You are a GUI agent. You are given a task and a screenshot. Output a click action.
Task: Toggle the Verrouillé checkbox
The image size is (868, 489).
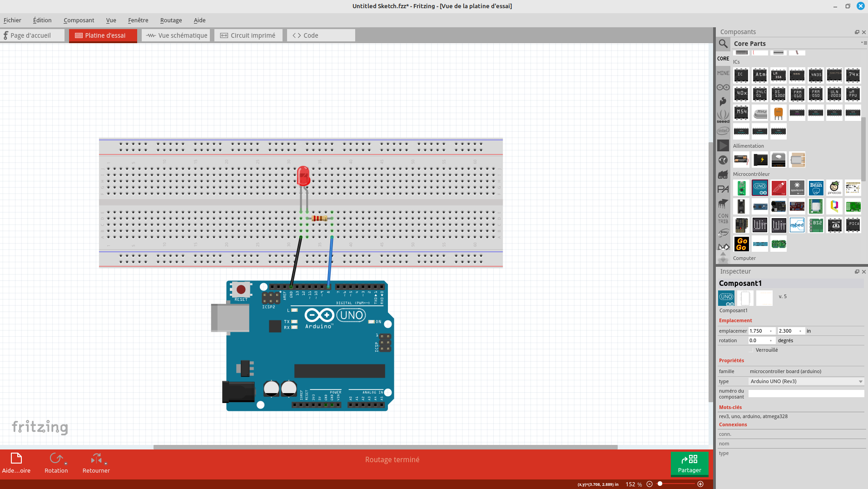pyautogui.click(x=751, y=350)
